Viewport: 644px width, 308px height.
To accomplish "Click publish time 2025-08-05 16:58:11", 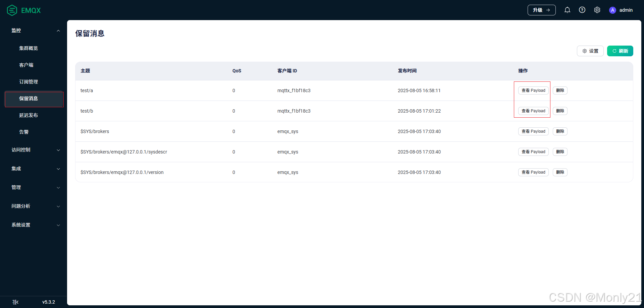I will point(419,90).
